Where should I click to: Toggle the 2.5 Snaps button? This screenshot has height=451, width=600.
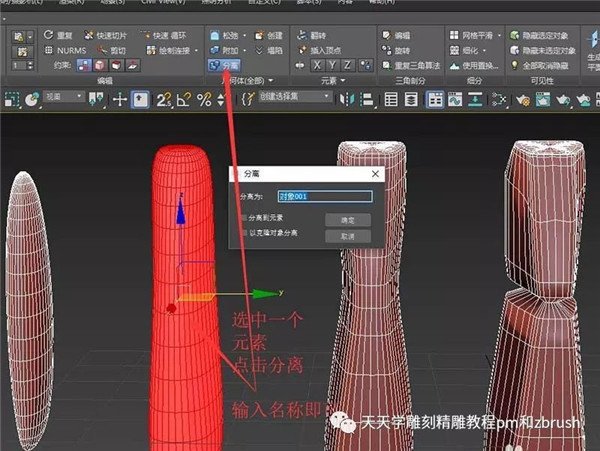(x=164, y=99)
